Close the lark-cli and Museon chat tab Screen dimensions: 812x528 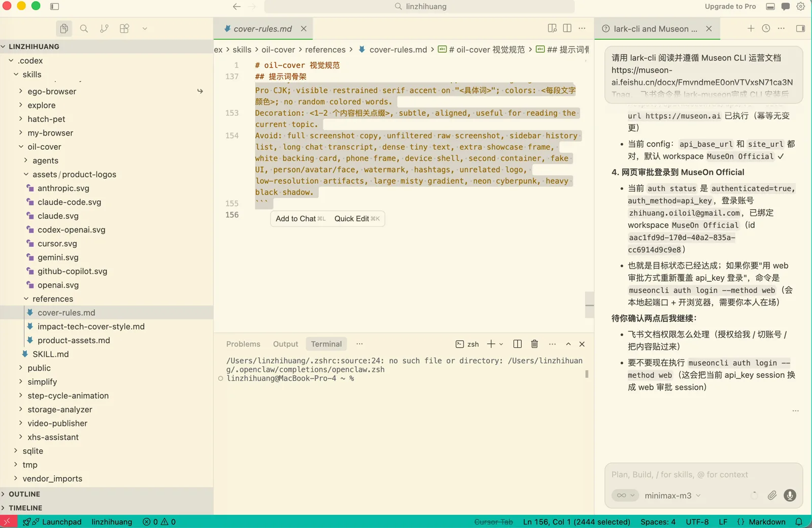tap(709, 29)
